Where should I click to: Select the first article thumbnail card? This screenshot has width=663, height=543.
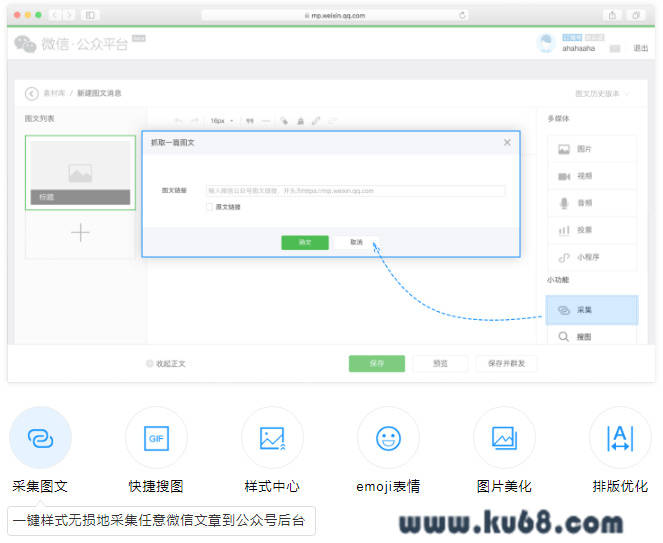[80, 173]
